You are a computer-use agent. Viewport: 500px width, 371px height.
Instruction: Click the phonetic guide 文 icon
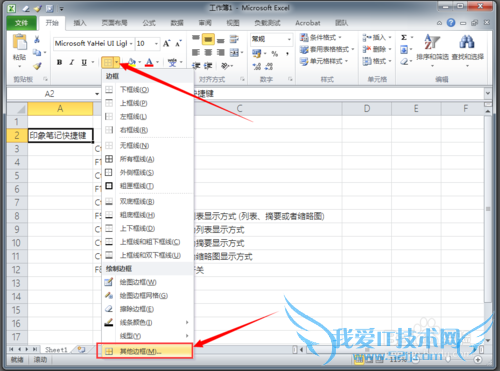coord(172,62)
